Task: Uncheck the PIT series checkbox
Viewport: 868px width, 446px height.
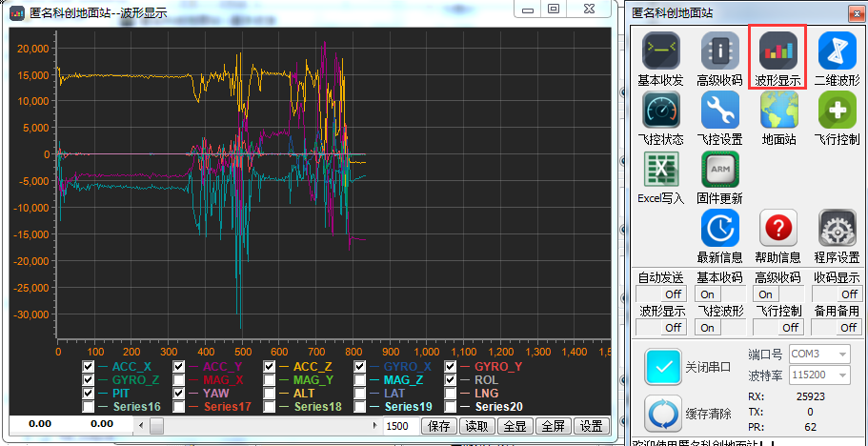Action: (x=88, y=394)
